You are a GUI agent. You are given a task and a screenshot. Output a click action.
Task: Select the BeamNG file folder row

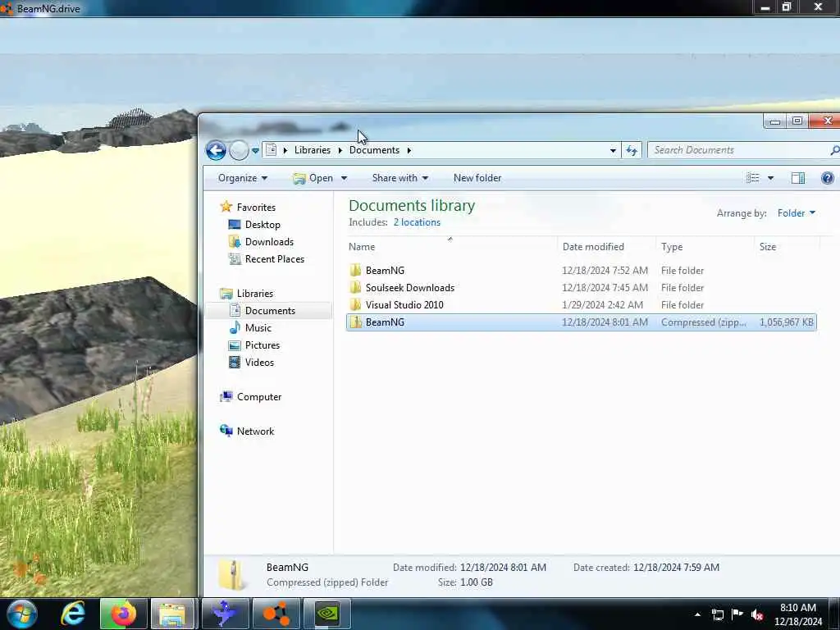[582, 271]
